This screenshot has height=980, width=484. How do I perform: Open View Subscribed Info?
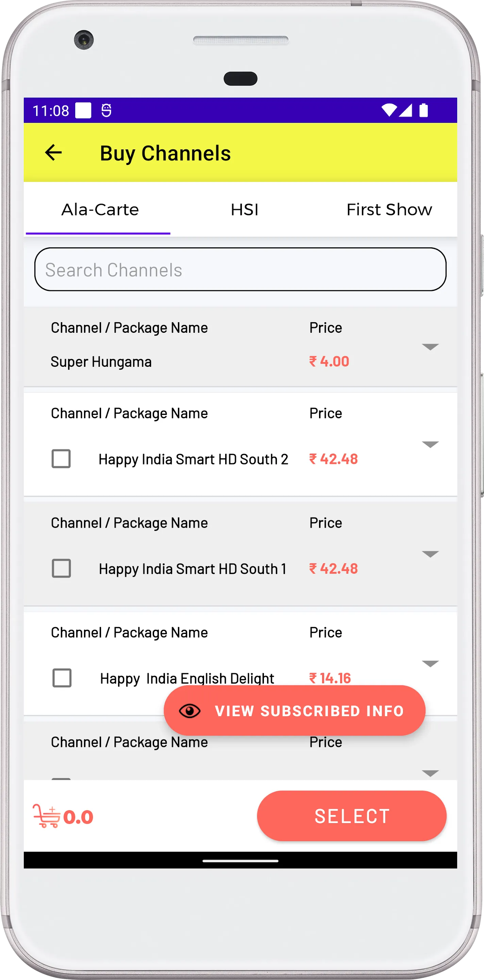(309, 710)
